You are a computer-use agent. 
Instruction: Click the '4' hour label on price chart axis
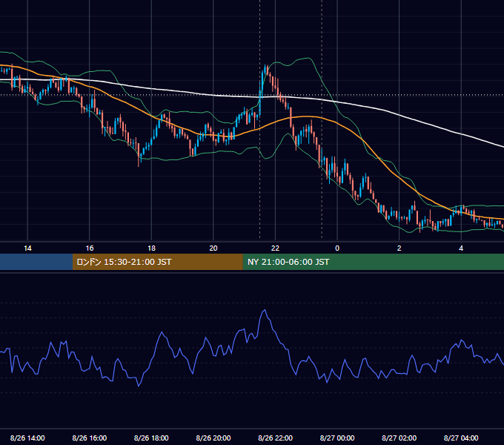[461, 248]
